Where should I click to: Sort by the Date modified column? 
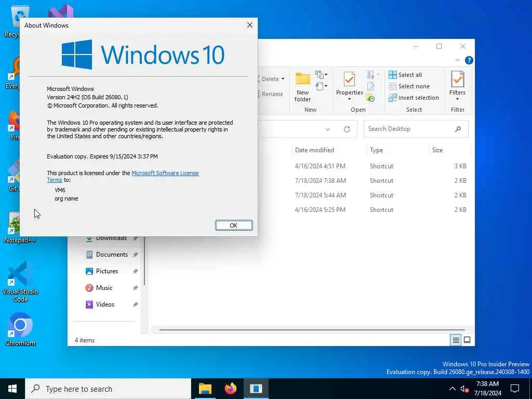point(328,150)
